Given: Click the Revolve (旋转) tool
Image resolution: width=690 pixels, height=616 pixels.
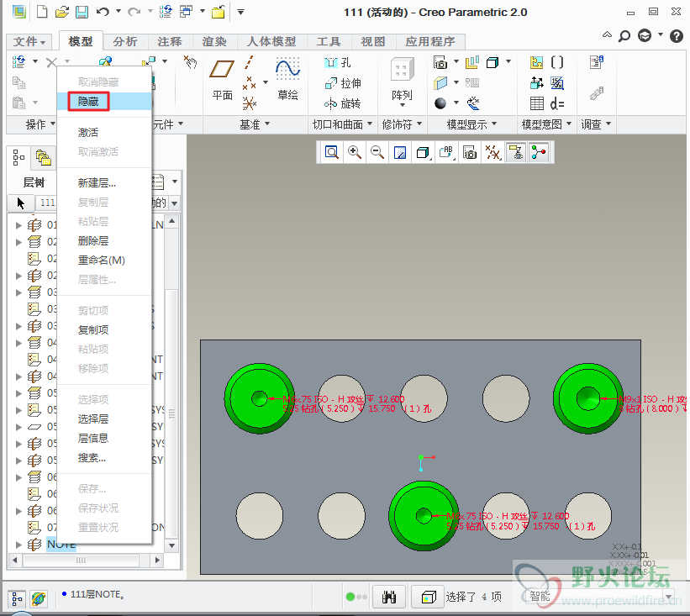Looking at the screenshot, I should point(342,103).
